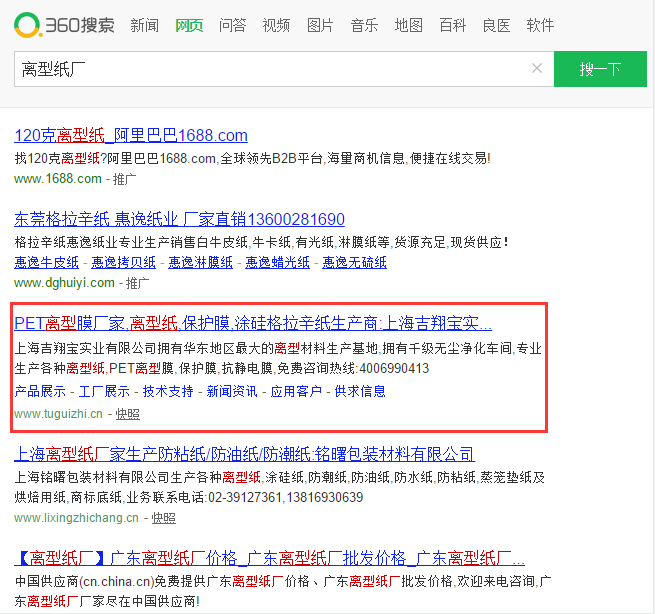Open the 惠逸蜡光纸 sublink
The height and width of the screenshot is (614, 655).
[x=277, y=262]
